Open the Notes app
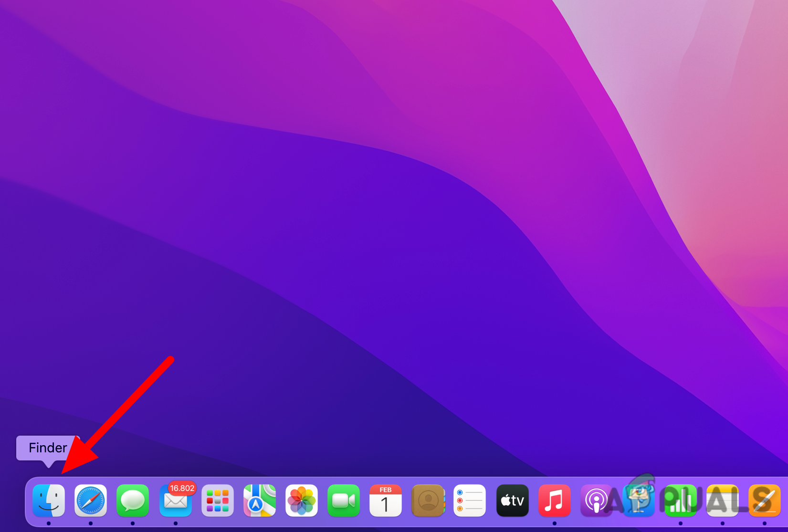This screenshot has height=532, width=788. tap(722, 501)
